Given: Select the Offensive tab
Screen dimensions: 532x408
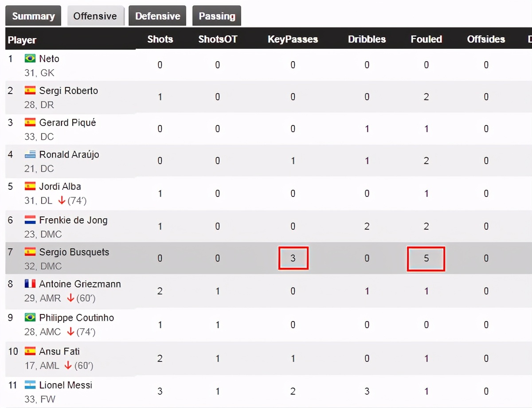Looking at the screenshot, I should pos(95,16).
